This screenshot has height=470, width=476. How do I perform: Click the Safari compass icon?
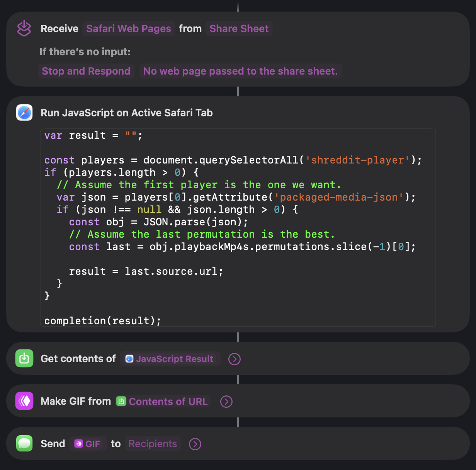24,113
